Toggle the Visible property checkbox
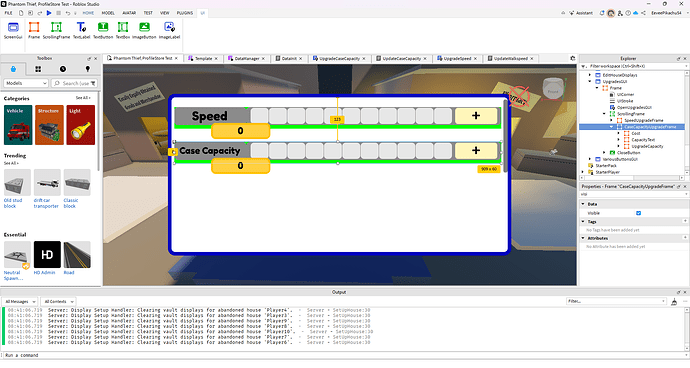 click(x=639, y=213)
